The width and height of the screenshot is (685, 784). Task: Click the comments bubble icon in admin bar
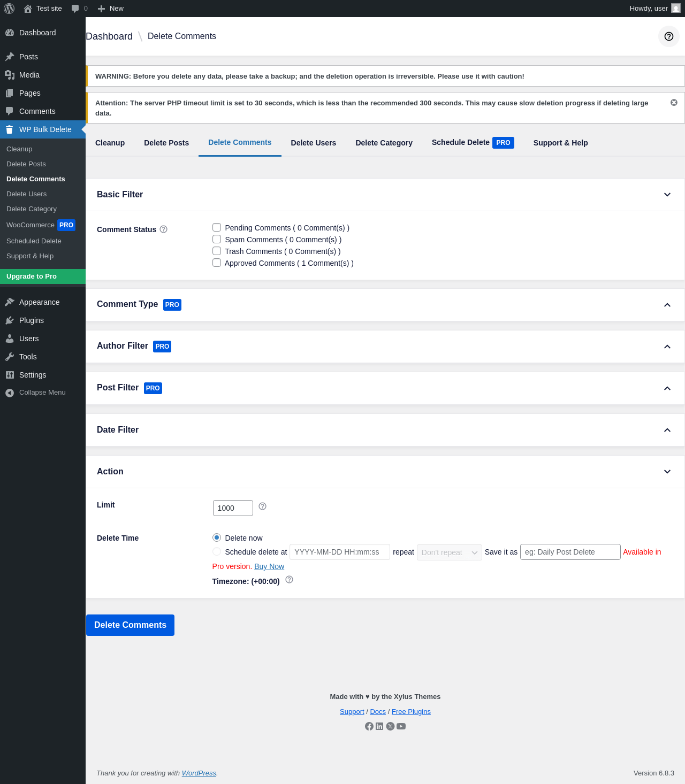point(75,9)
